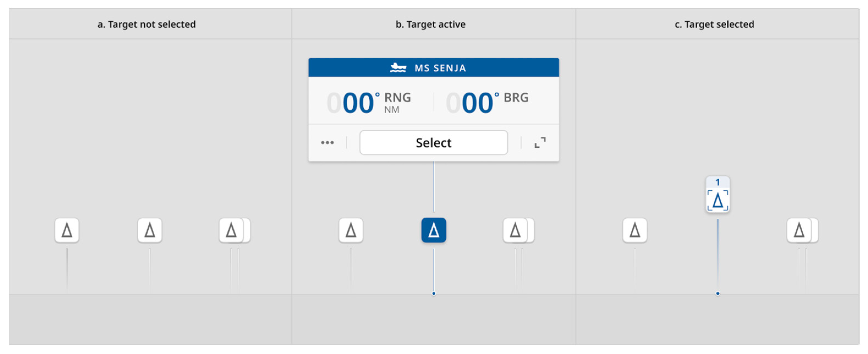868x354 pixels.
Task: Click the RNG range readout value
Action: pyautogui.click(x=358, y=103)
